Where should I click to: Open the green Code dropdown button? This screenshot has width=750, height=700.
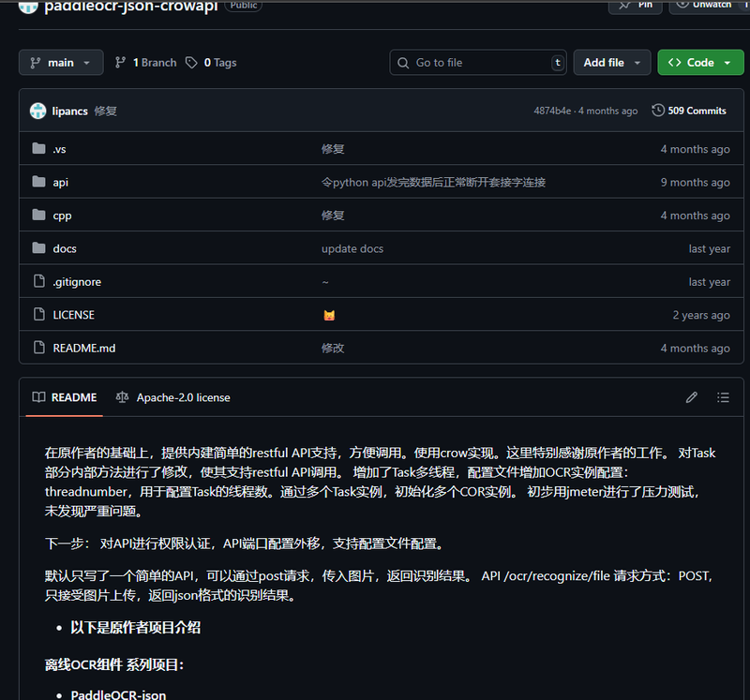pos(700,63)
